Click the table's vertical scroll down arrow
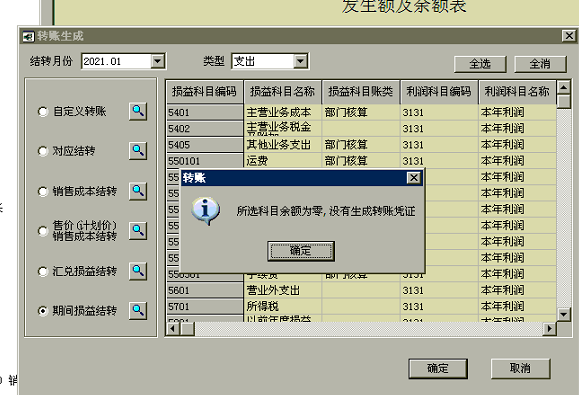 click(x=563, y=315)
